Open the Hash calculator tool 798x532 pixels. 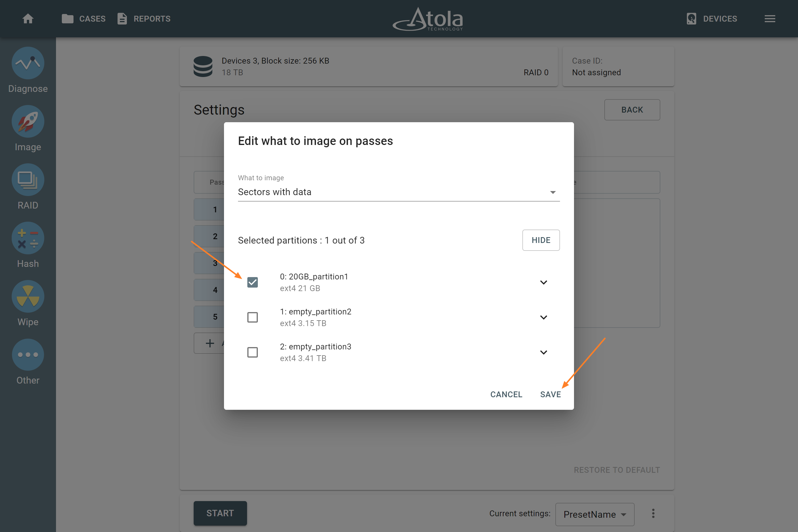click(x=28, y=245)
